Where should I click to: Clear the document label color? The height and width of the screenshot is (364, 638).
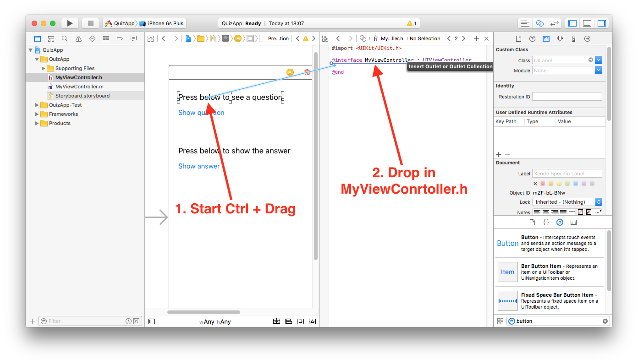(535, 184)
